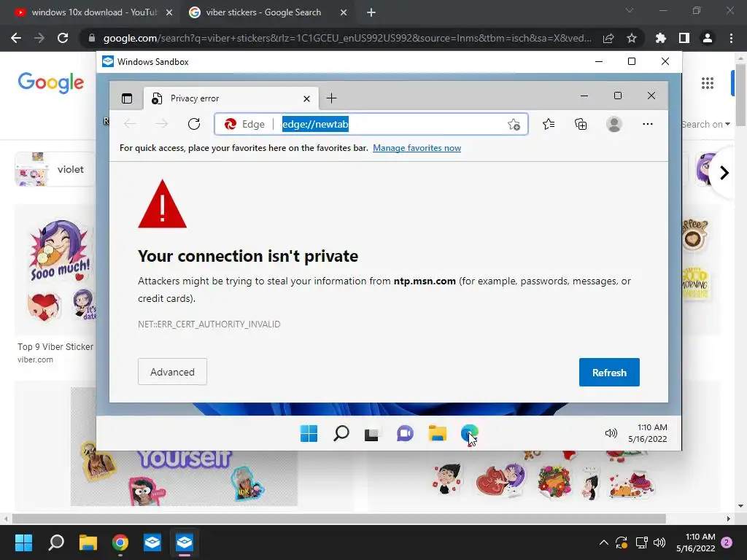Open Chat icon in Sandbox taskbar

pyautogui.click(x=405, y=434)
